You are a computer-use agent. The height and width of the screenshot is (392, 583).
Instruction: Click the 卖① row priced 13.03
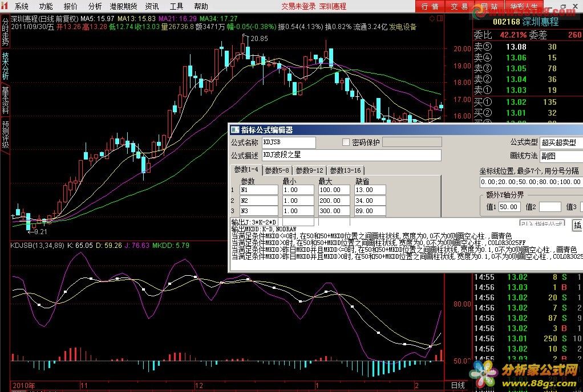[527, 90]
